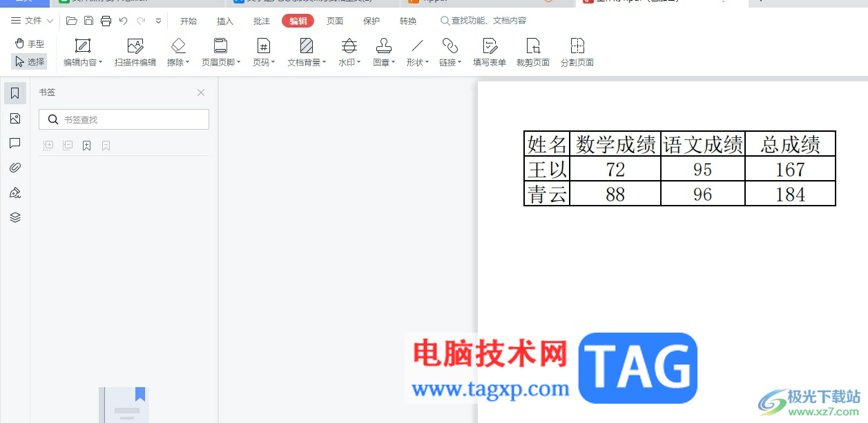868x423 pixels.
Task: Close the 书签 panel
Action: tap(201, 92)
